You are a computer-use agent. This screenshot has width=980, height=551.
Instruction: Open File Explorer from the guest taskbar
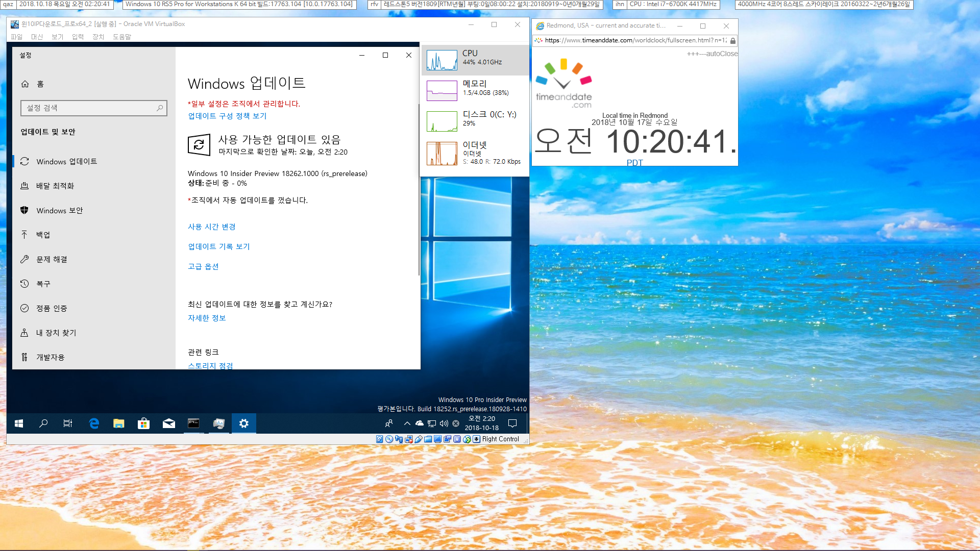[119, 423]
